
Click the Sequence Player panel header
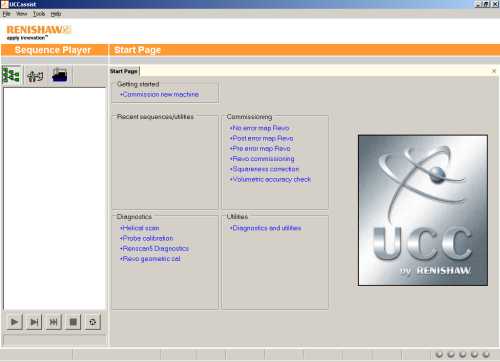pyautogui.click(x=54, y=50)
